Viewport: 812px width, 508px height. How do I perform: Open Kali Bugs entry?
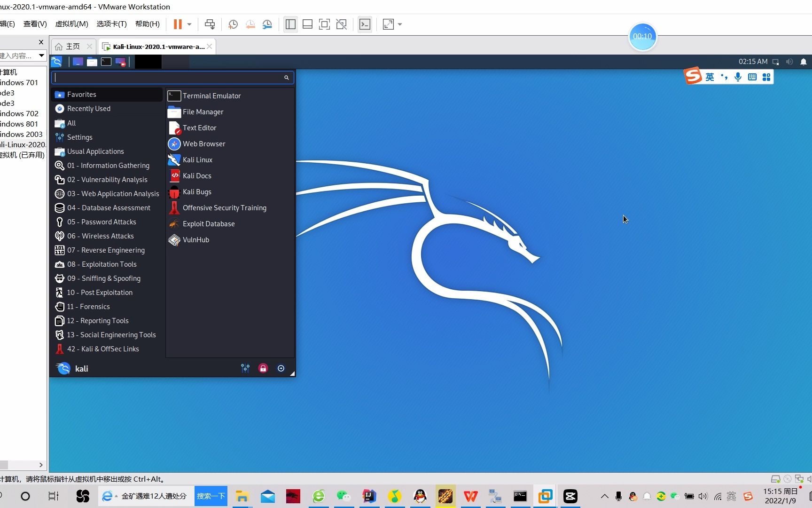click(230, 192)
